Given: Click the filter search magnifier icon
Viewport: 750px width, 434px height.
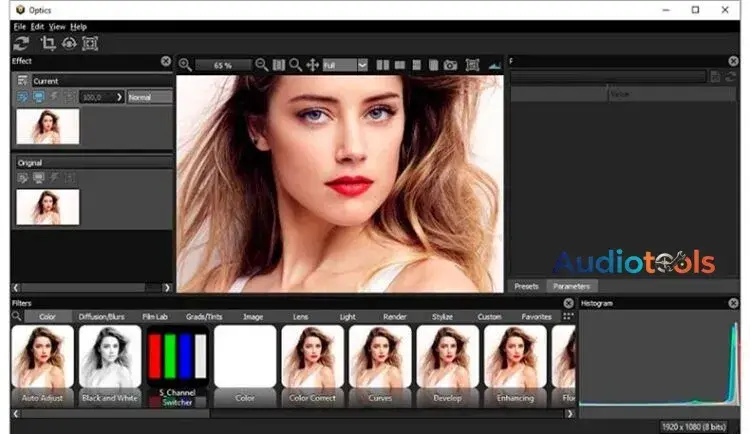Looking at the screenshot, I should click(x=17, y=316).
